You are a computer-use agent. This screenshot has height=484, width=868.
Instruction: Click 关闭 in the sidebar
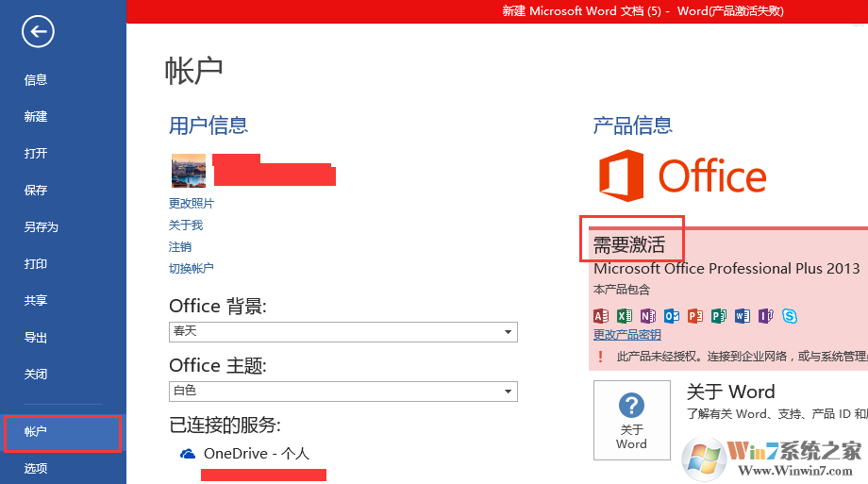(x=36, y=374)
